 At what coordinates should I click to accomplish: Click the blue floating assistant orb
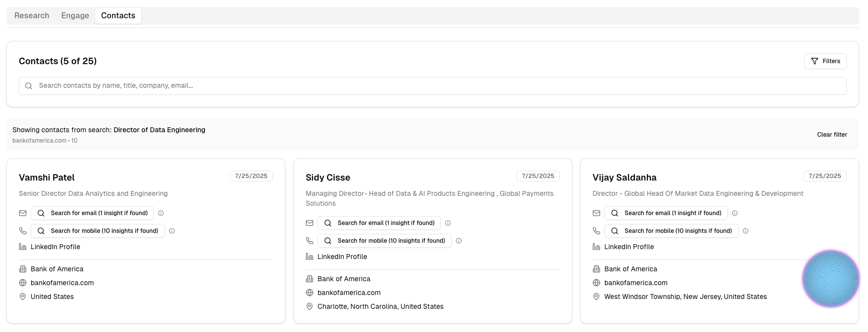[830, 279]
